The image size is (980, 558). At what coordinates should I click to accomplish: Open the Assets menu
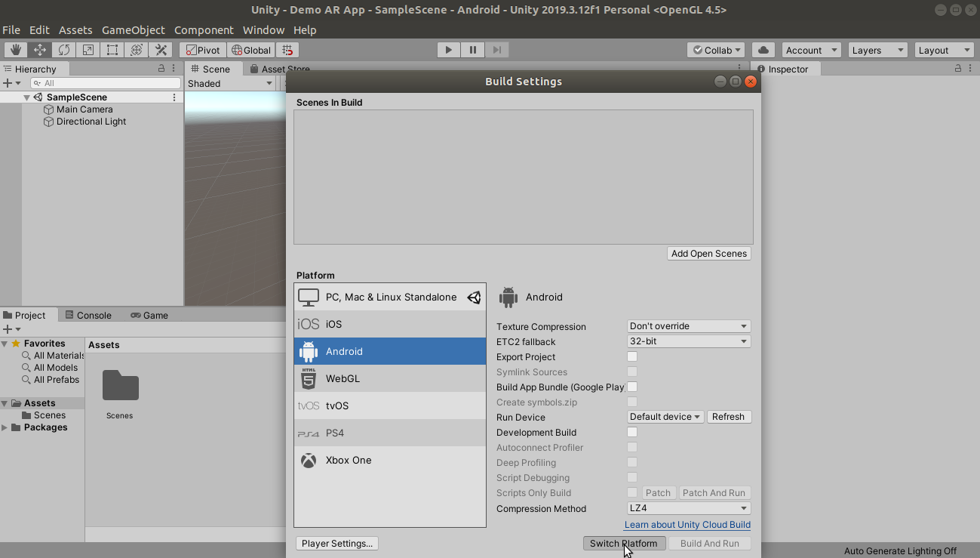75,30
